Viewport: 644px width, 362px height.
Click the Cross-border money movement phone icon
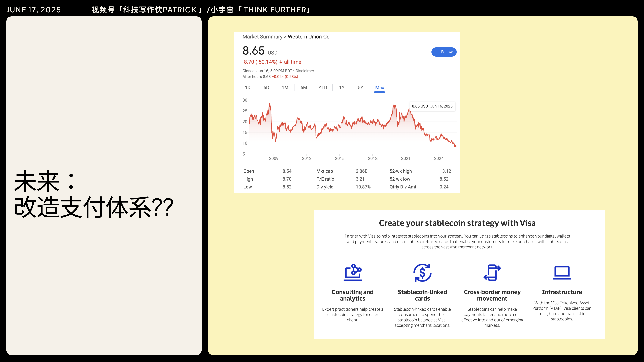pos(492,273)
